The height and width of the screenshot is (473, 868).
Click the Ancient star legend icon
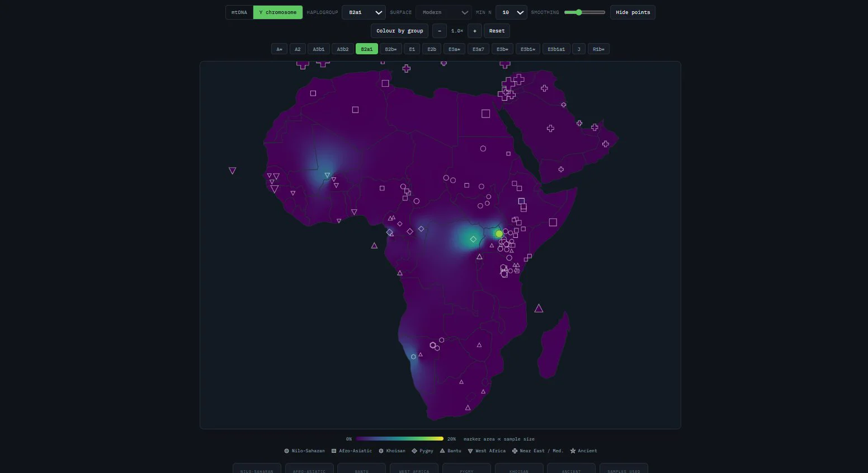pyautogui.click(x=573, y=451)
